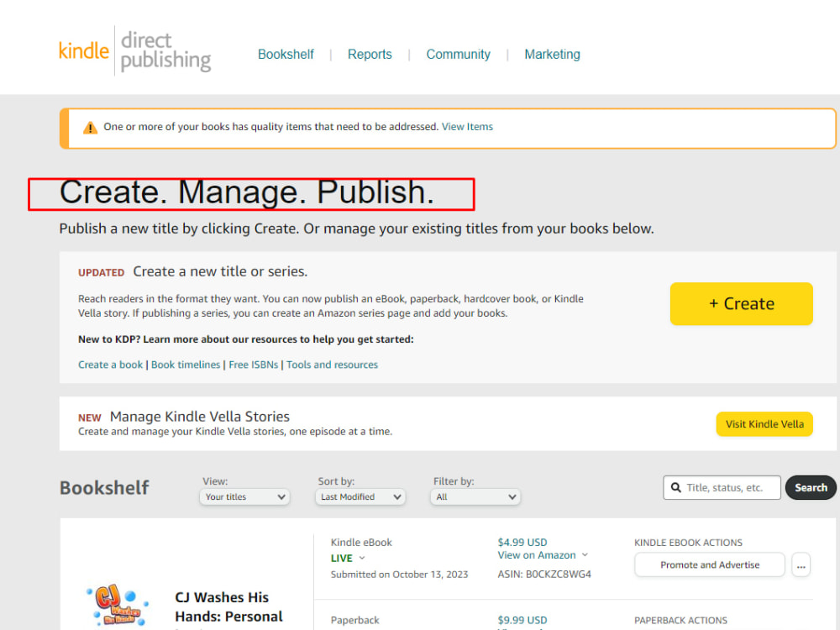This screenshot has width=840, height=630.
Task: Expand the View dropdown showing Your titles
Action: (x=244, y=496)
